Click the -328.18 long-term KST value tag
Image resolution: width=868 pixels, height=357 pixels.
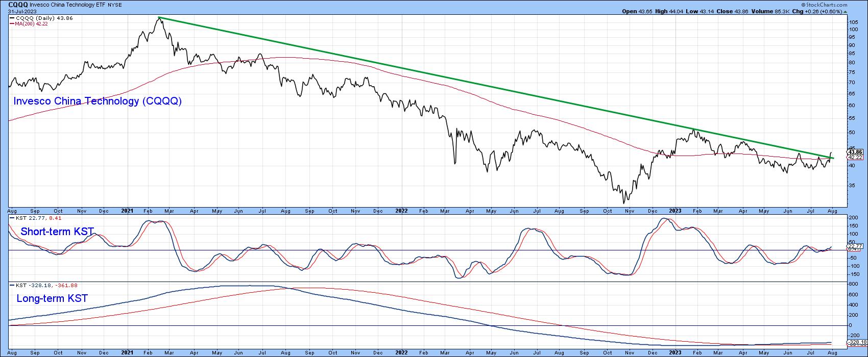[x=856, y=342]
